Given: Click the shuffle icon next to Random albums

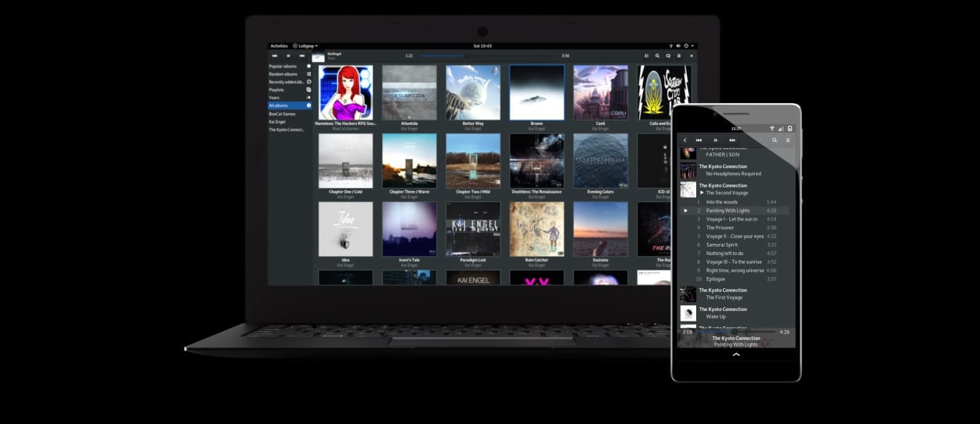Looking at the screenshot, I should [x=309, y=73].
